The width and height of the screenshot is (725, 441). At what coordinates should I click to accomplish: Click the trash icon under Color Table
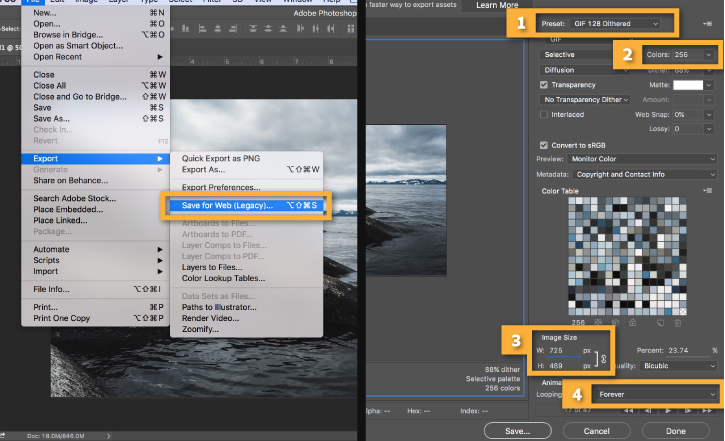click(679, 322)
